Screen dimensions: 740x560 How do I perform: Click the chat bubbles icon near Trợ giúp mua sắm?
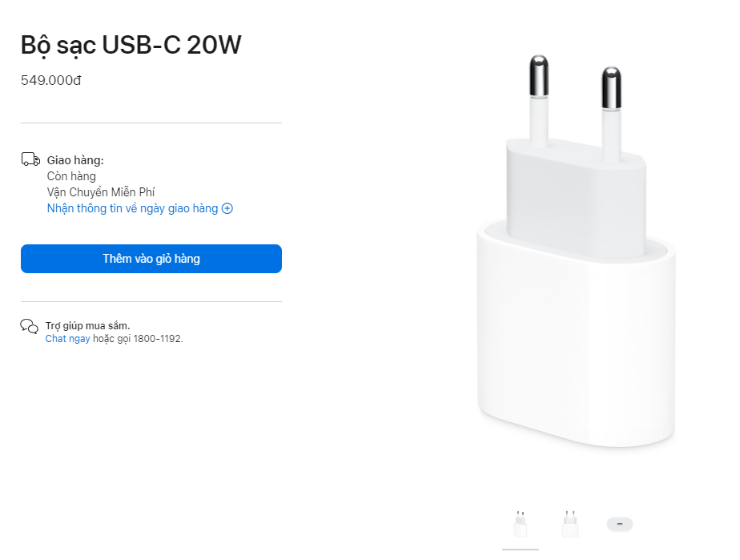tap(28, 326)
